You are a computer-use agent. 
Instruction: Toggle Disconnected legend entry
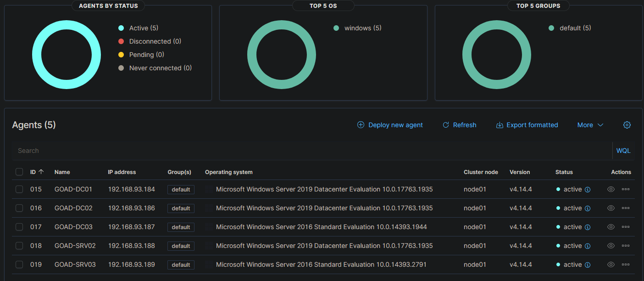point(150,41)
